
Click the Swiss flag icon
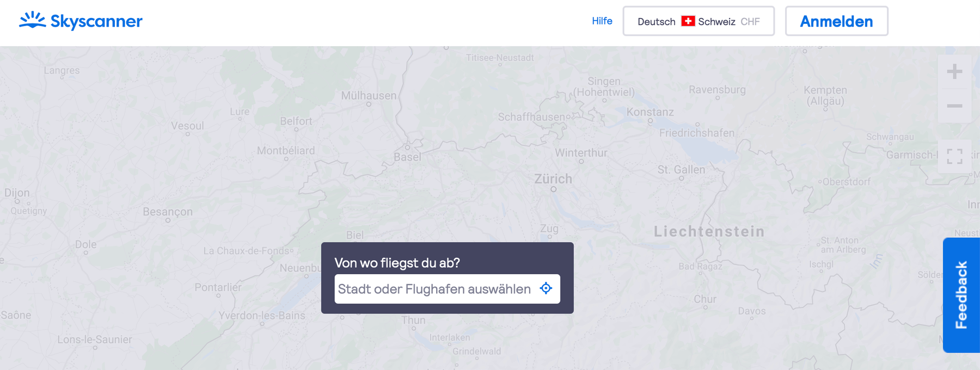click(x=688, y=21)
